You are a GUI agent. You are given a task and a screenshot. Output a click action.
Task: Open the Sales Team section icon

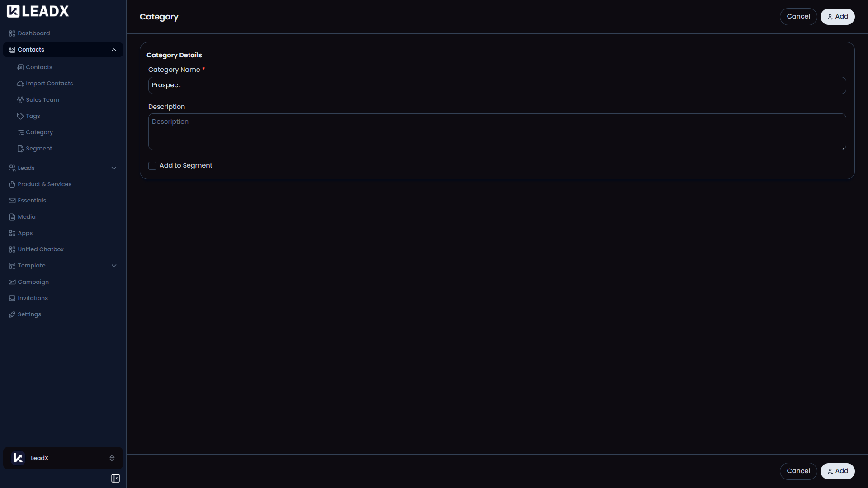pyautogui.click(x=20, y=99)
